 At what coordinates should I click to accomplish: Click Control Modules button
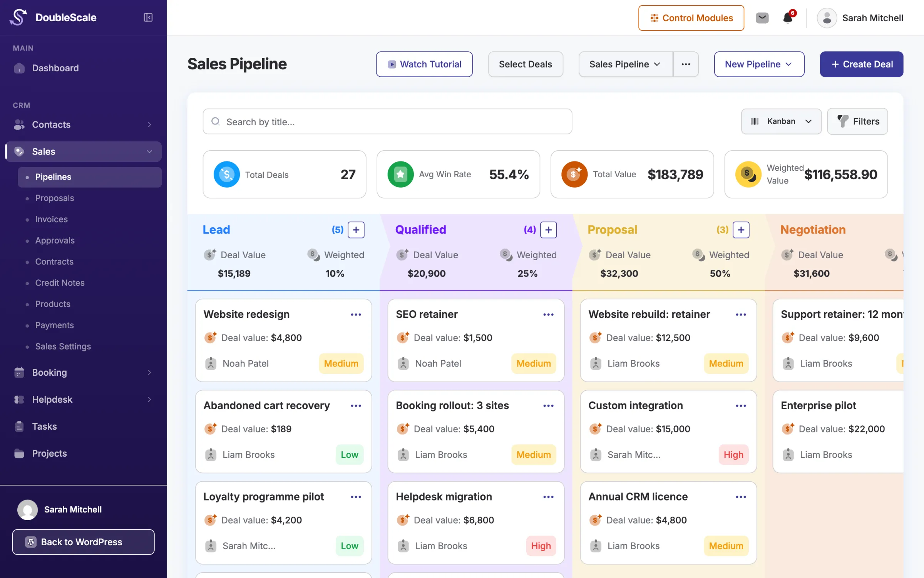click(691, 18)
